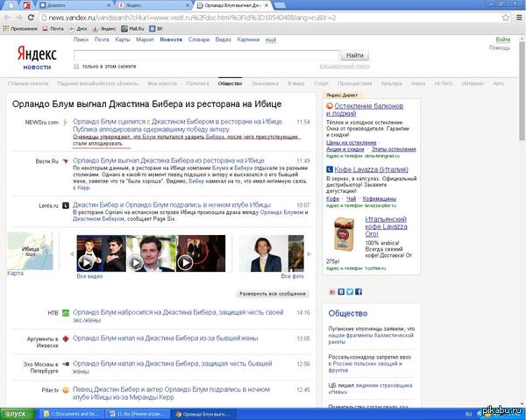Viewport: 526px width, 420px height.
Task: Switch to the Культура news section
Action: pos(391,83)
